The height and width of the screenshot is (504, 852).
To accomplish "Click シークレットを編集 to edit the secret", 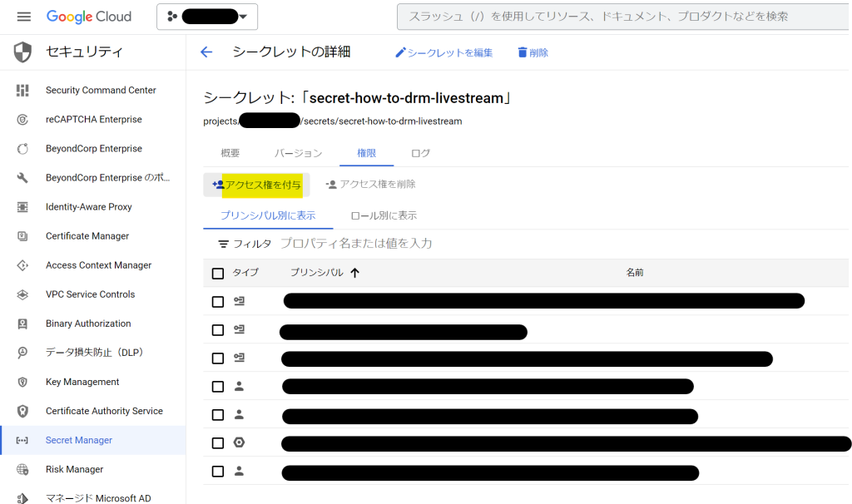I will (444, 52).
